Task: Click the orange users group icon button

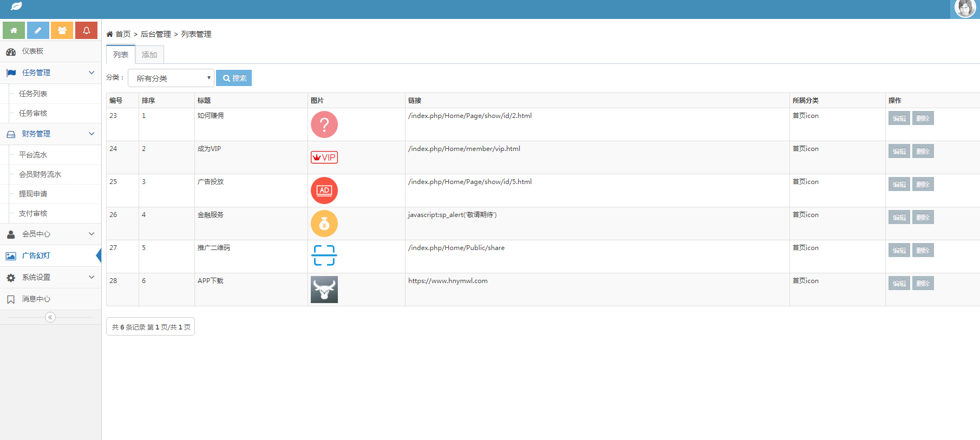Action: pos(62,30)
